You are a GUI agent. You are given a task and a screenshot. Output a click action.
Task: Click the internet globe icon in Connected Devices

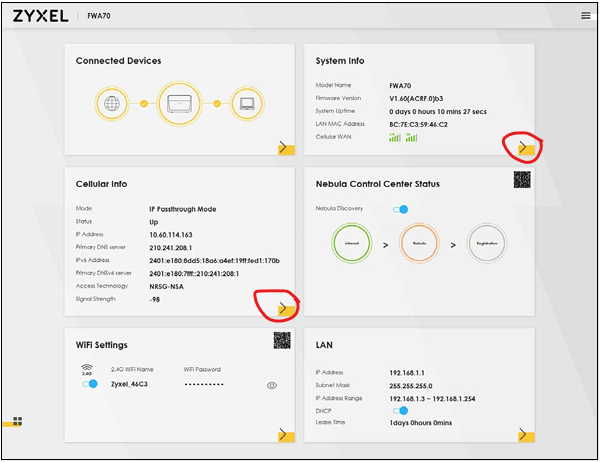coord(112,103)
